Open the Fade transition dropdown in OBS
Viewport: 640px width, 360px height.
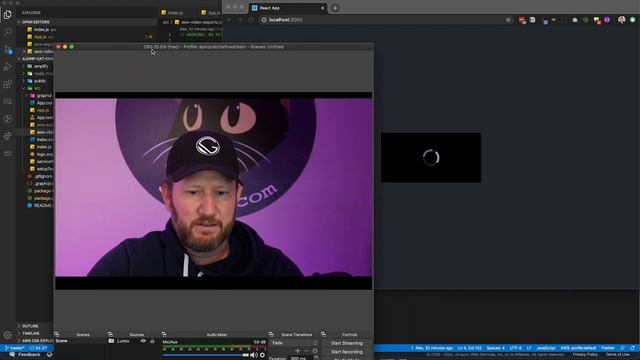(294, 343)
